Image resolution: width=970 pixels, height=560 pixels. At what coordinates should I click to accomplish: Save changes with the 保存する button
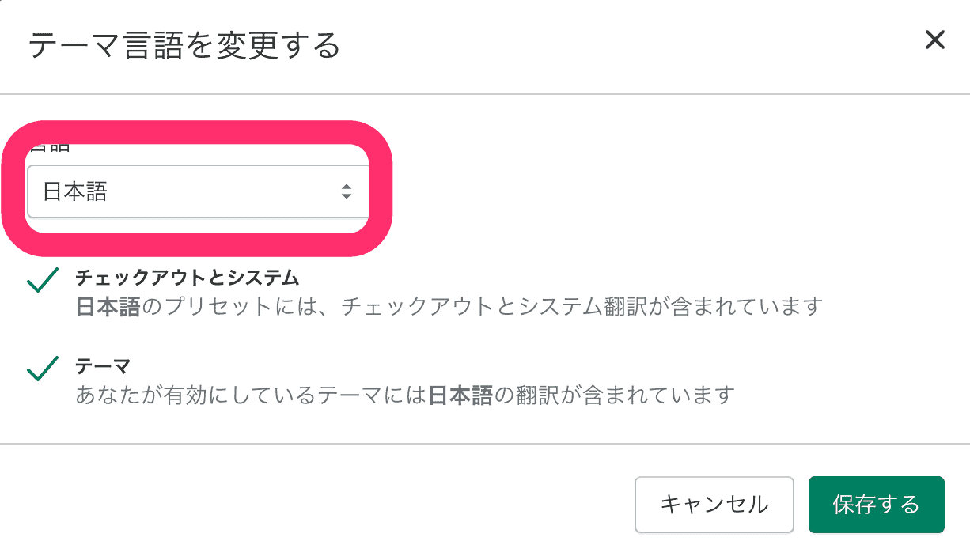[876, 504]
